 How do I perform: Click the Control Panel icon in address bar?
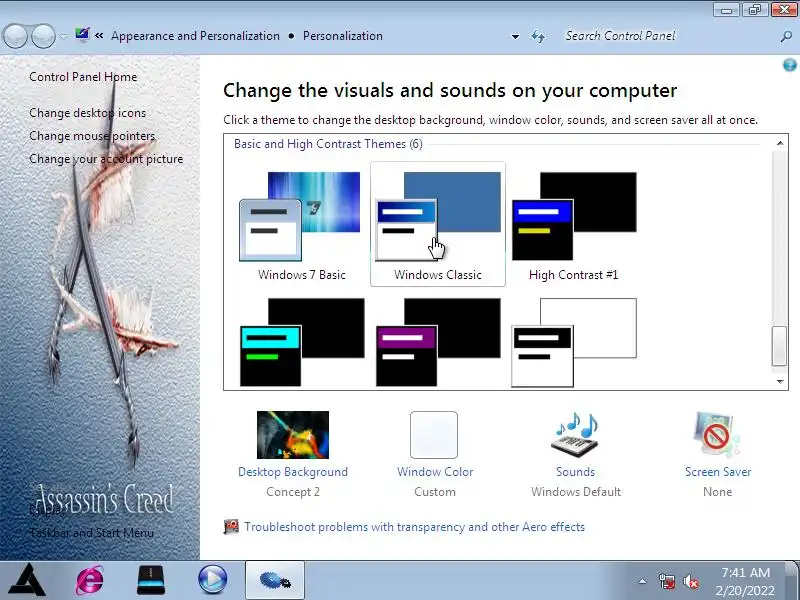(82, 35)
